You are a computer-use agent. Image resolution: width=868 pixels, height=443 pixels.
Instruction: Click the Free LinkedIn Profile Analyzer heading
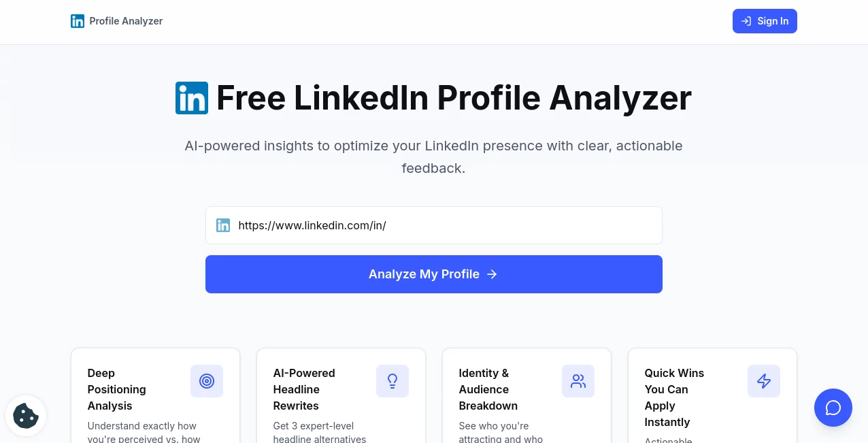(x=453, y=98)
